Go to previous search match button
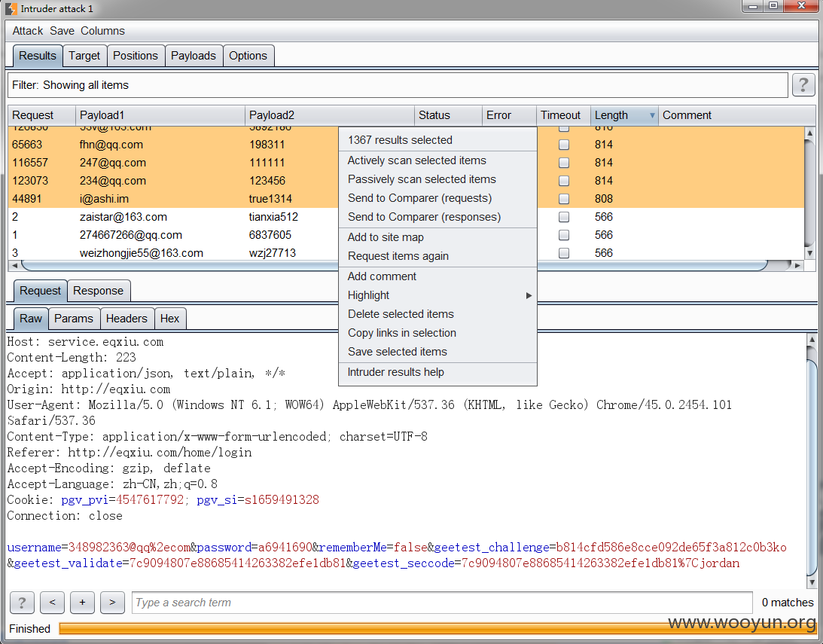This screenshot has height=644, width=823. point(53,603)
